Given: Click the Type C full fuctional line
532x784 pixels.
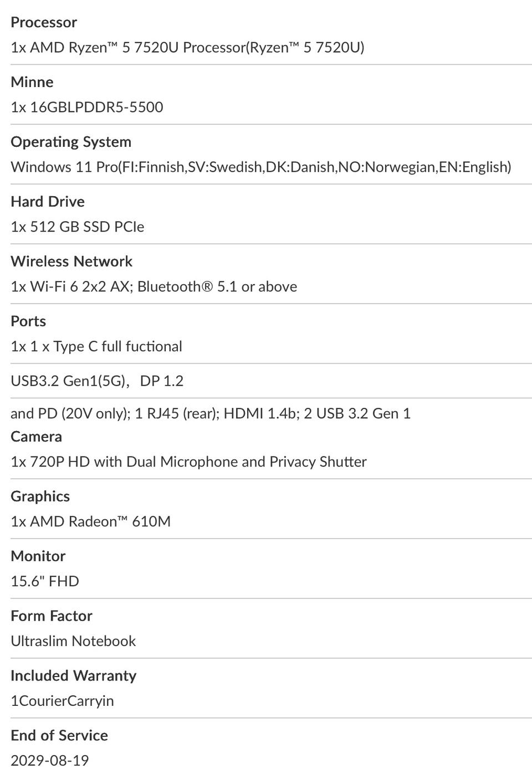Looking at the screenshot, I should click(96, 346).
